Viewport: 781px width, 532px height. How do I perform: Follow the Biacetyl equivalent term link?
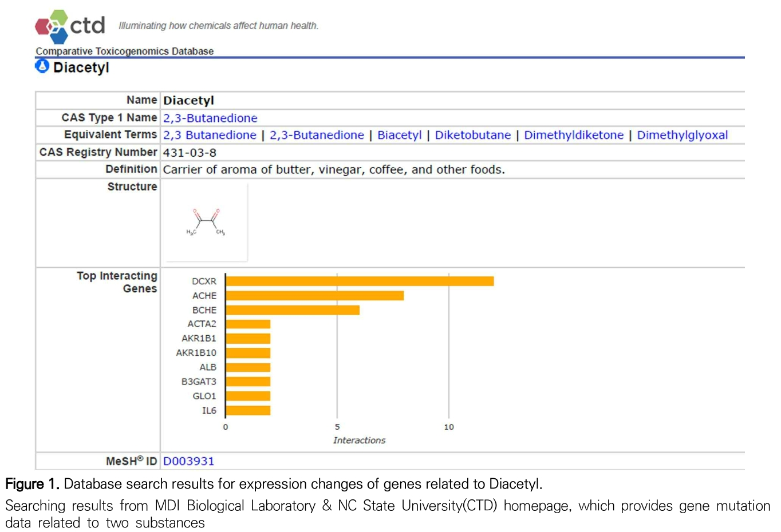tap(399, 135)
